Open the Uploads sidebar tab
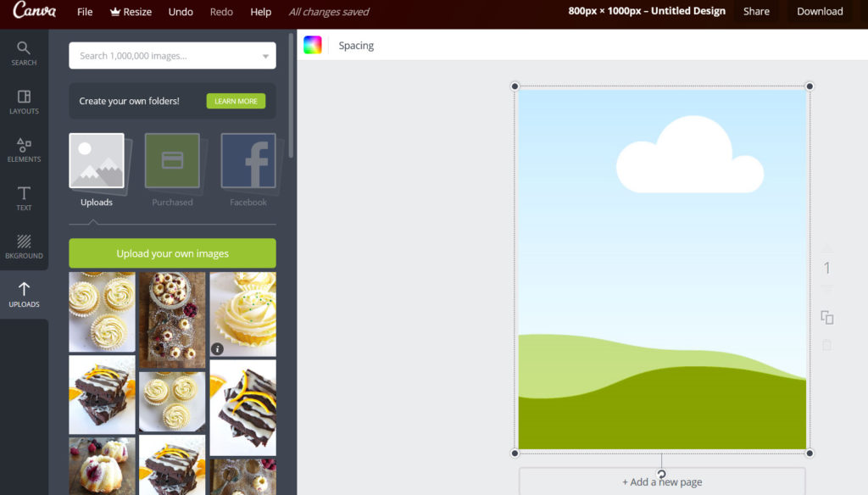 24,295
